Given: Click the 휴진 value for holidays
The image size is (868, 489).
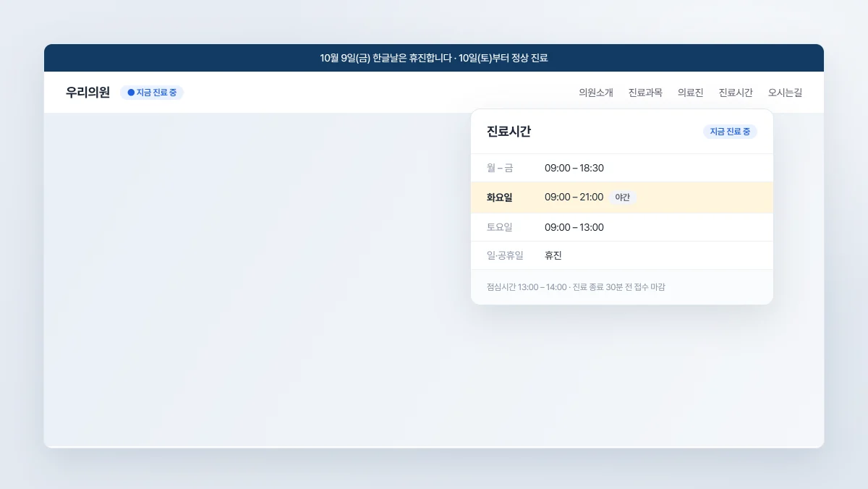Looking at the screenshot, I should [x=553, y=255].
